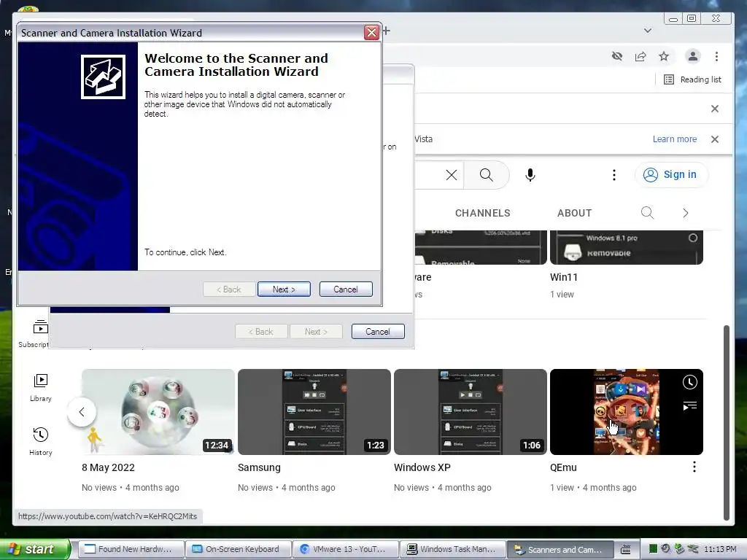Follow the Learn more link
The height and width of the screenshot is (560, 747).
(675, 139)
